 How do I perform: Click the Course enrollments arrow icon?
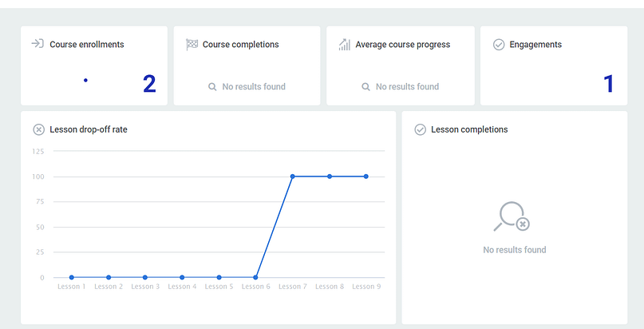coord(38,44)
